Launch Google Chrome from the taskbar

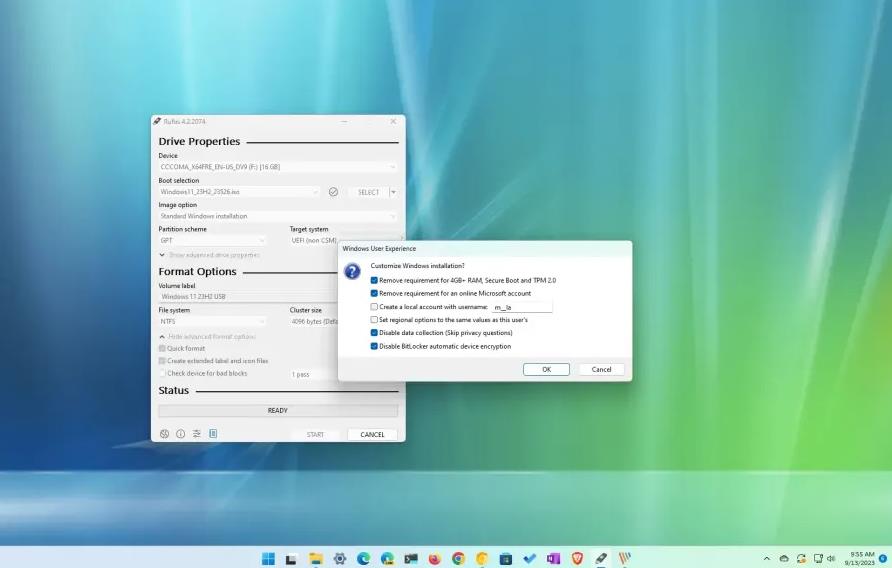click(x=459, y=559)
